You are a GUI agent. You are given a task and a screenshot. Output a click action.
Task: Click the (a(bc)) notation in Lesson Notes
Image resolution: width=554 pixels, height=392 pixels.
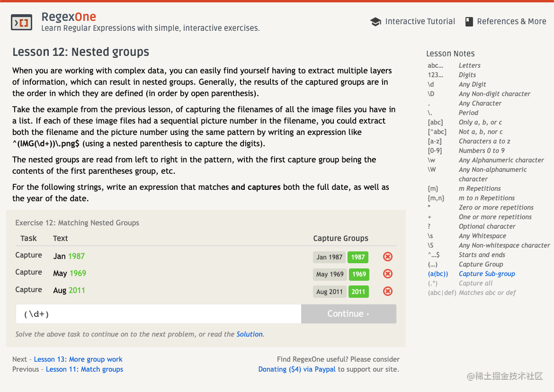coord(438,274)
